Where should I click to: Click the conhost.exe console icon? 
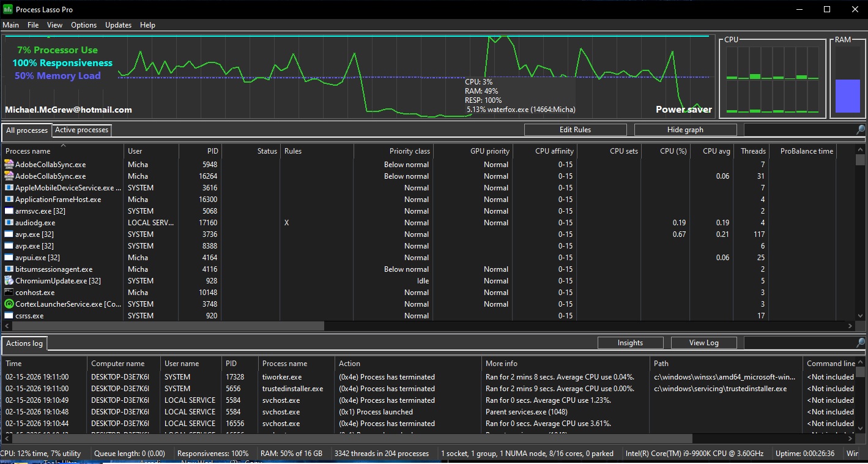click(9, 293)
